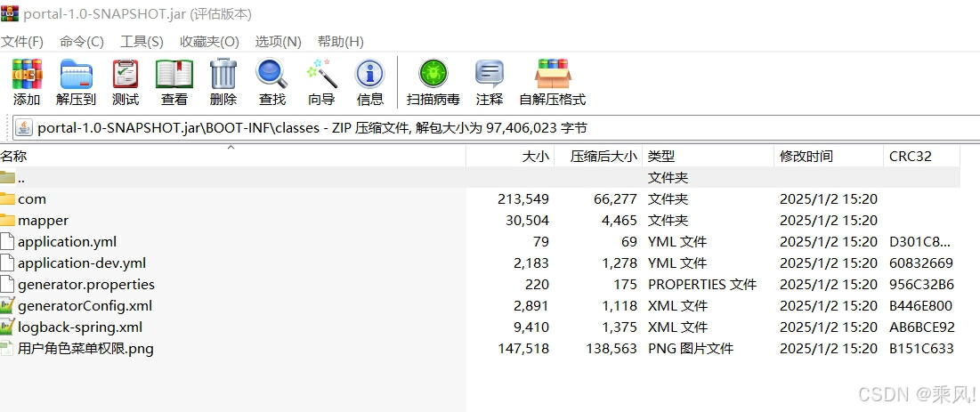Click the CRC32 value B151C633
This screenshot has width=980, height=412.
point(921,349)
